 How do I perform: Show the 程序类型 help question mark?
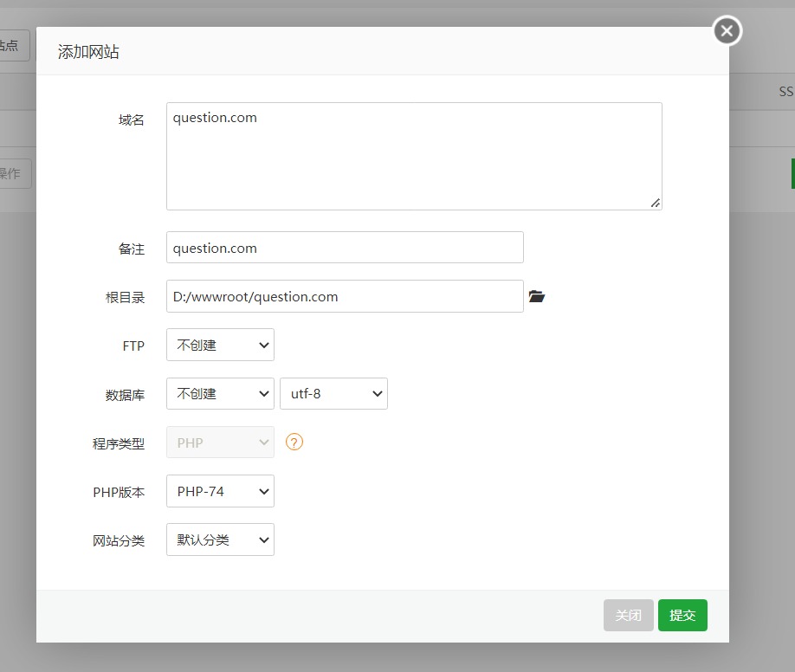pyautogui.click(x=294, y=443)
